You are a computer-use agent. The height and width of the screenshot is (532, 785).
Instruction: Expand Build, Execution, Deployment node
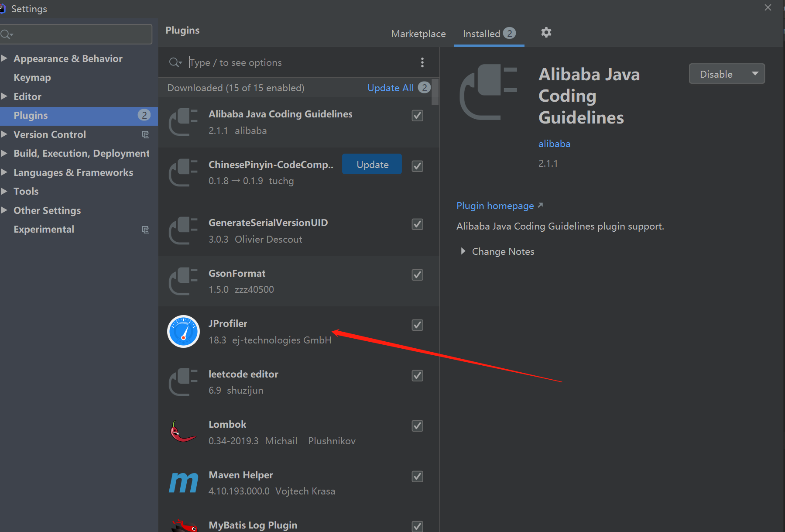click(4, 153)
